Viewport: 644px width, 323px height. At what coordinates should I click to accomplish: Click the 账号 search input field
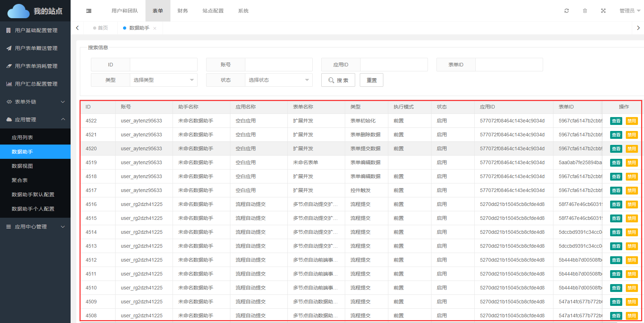(x=278, y=65)
